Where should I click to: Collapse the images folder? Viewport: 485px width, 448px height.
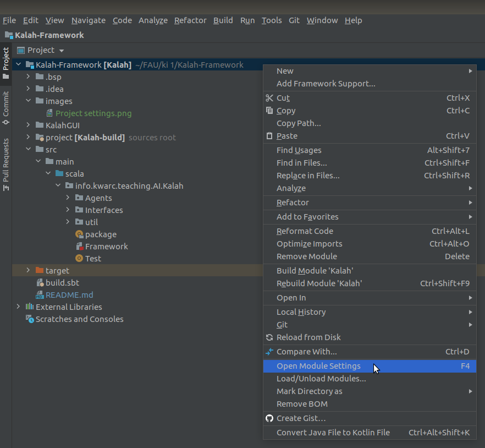(x=29, y=101)
